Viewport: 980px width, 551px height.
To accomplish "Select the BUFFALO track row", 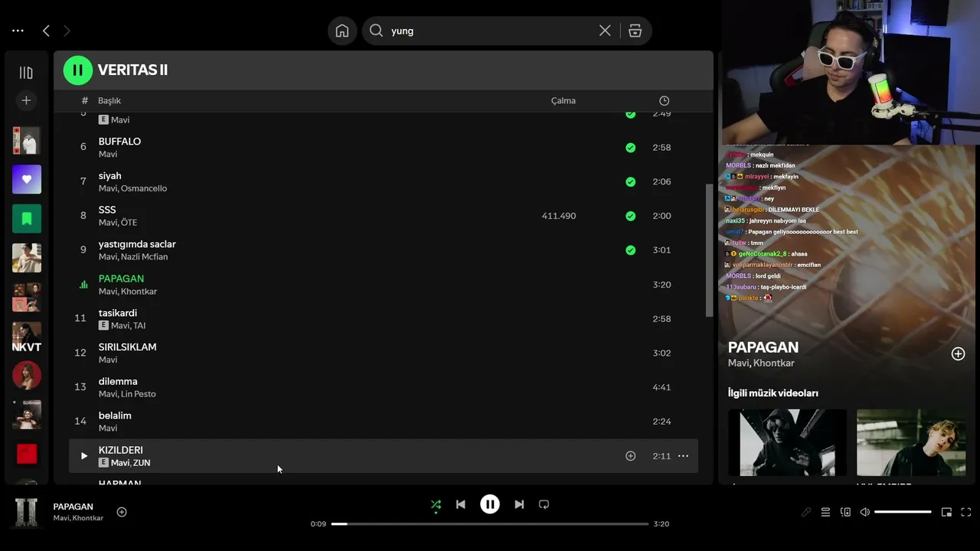I will (x=384, y=147).
